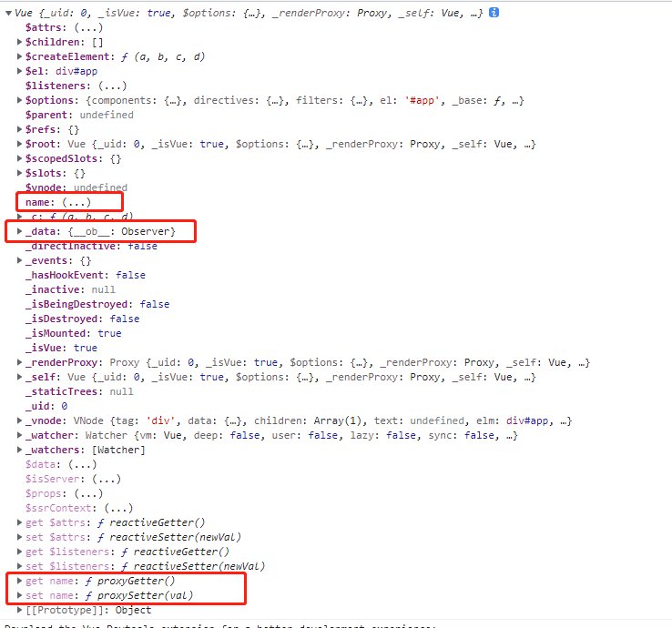Image resolution: width=672 pixels, height=628 pixels.
Task: Expand the _renderProxy Proxy entry
Action: click(x=20, y=362)
